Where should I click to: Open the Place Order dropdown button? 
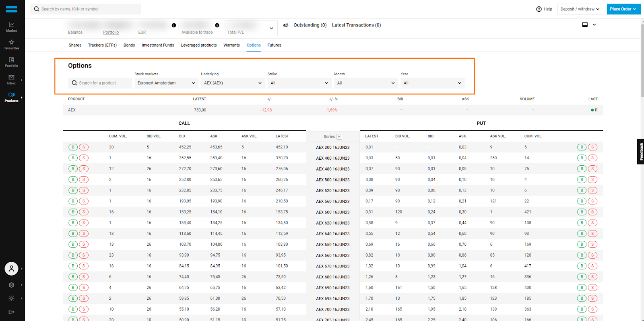click(x=623, y=9)
